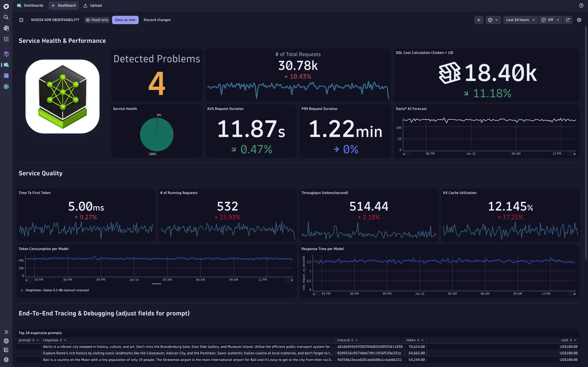This screenshot has height=367, width=588.
Task: Click the 11.87s AVG Request Duration value
Action: point(251,129)
